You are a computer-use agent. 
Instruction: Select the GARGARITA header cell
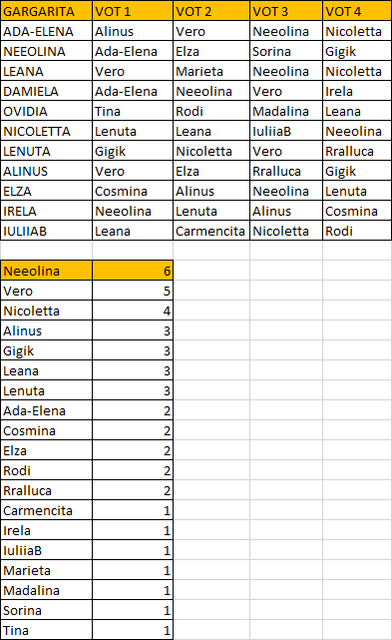[x=46, y=11]
